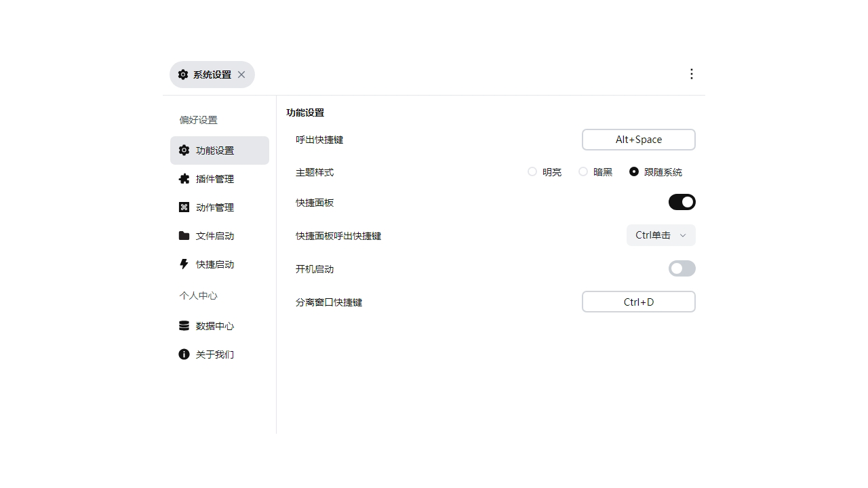Click the 关于我们 info icon

pos(184,354)
